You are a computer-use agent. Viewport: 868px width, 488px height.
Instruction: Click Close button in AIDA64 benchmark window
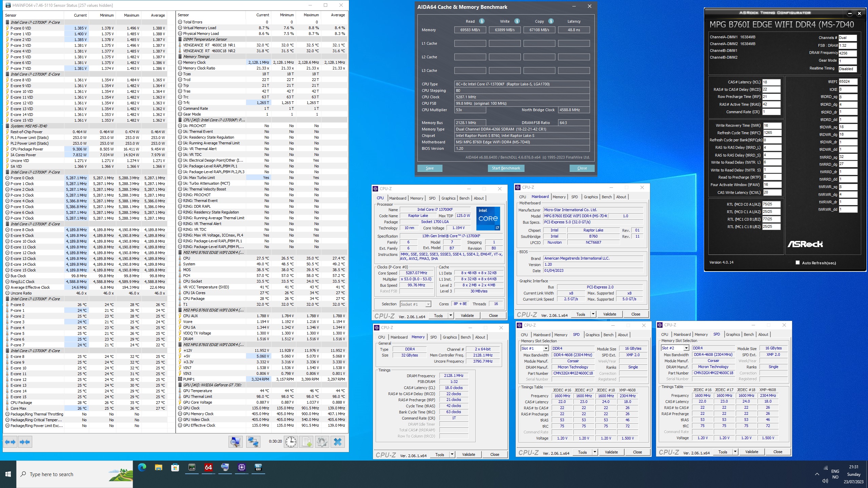pyautogui.click(x=582, y=168)
